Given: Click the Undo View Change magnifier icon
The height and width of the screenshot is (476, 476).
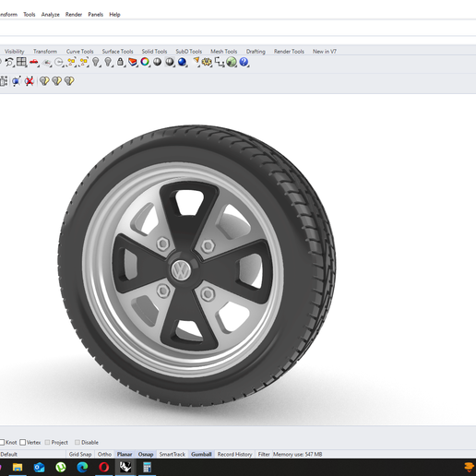Looking at the screenshot, I should (9, 62).
